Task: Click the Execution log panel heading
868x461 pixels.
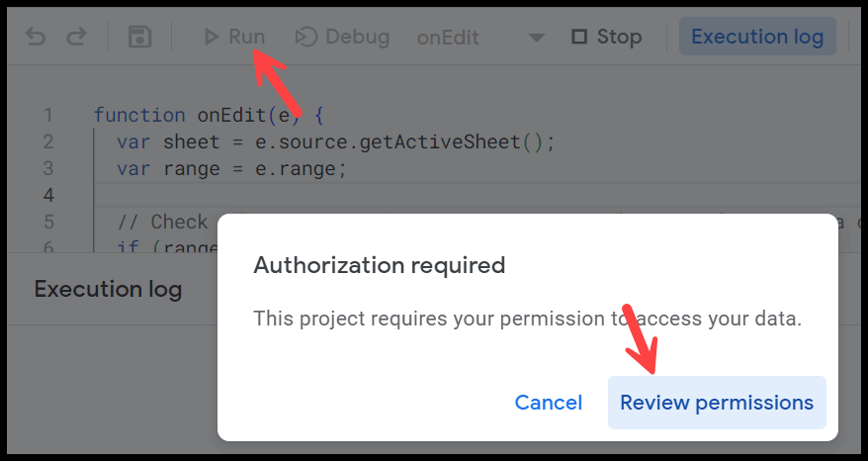Action: (108, 289)
